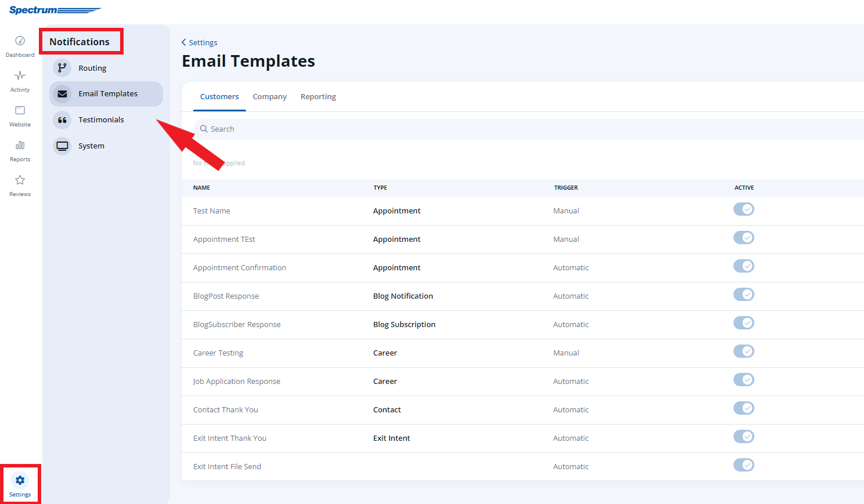Toggle the Exit Intent File Send switch

pyautogui.click(x=743, y=465)
